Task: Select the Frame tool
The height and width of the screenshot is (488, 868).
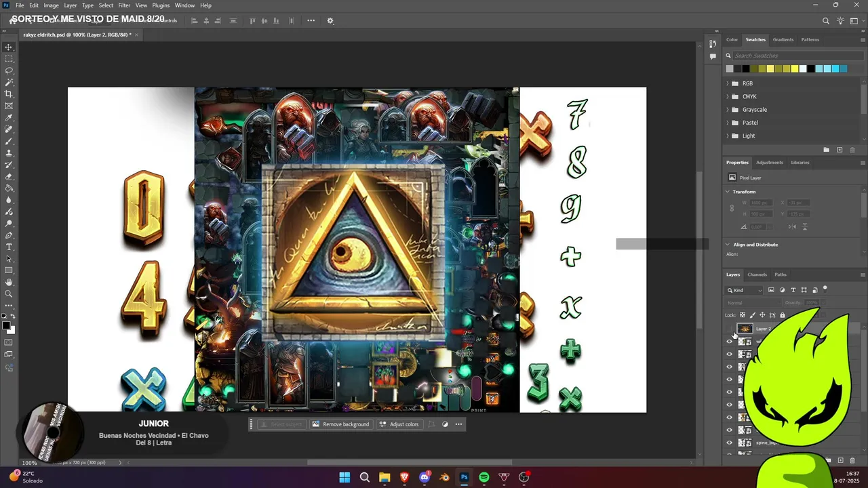Action: 9,106
